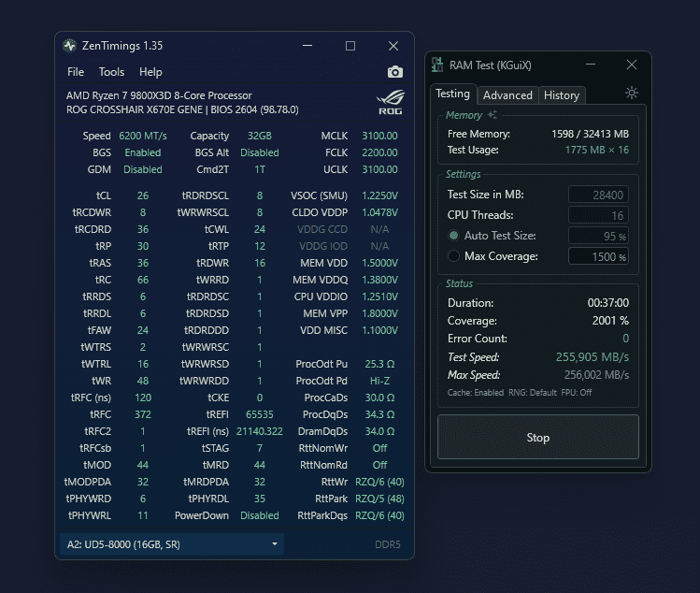Click the tRFC value 372
The width and height of the screenshot is (700, 593).
pos(143,414)
